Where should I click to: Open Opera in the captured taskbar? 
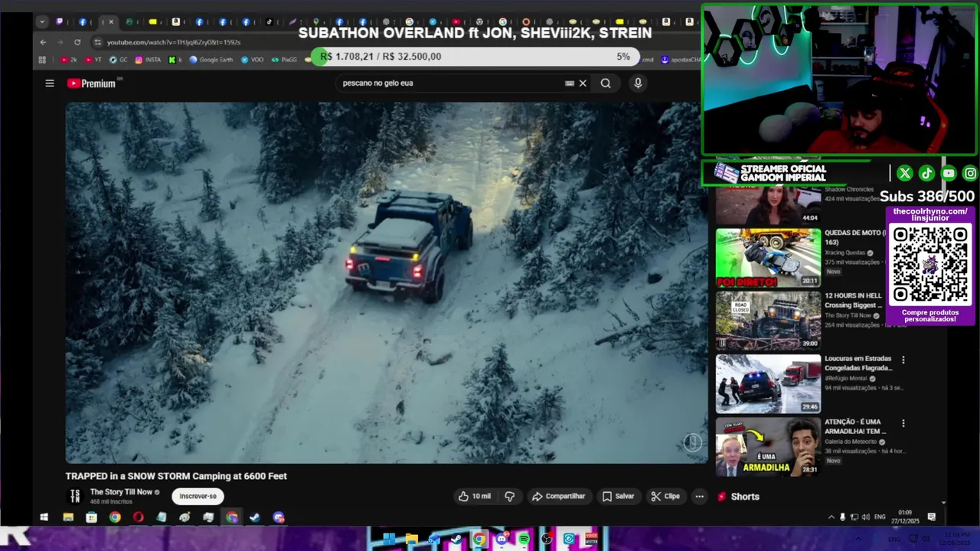tap(138, 517)
